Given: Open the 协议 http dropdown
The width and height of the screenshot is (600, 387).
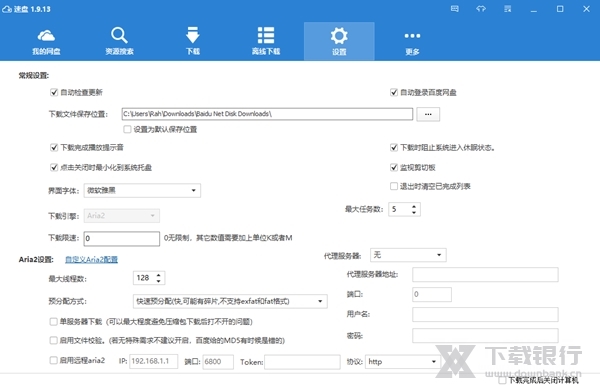Looking at the screenshot, I should (403, 362).
